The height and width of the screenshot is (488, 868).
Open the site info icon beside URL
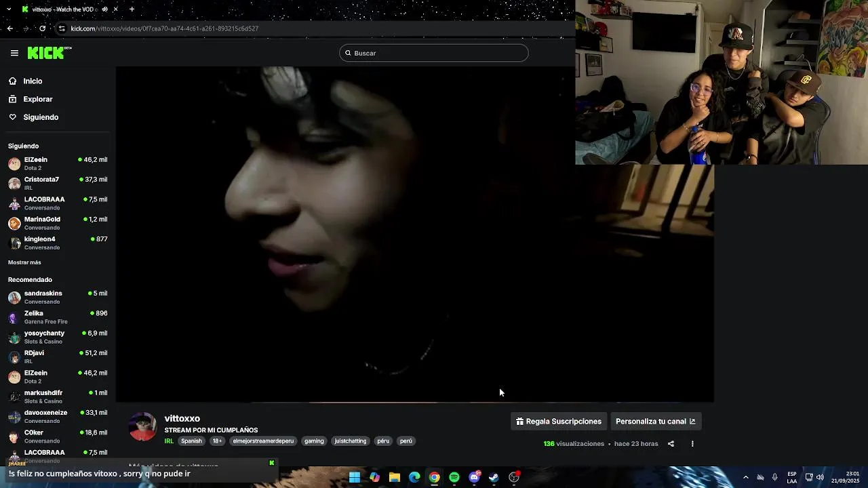point(62,28)
